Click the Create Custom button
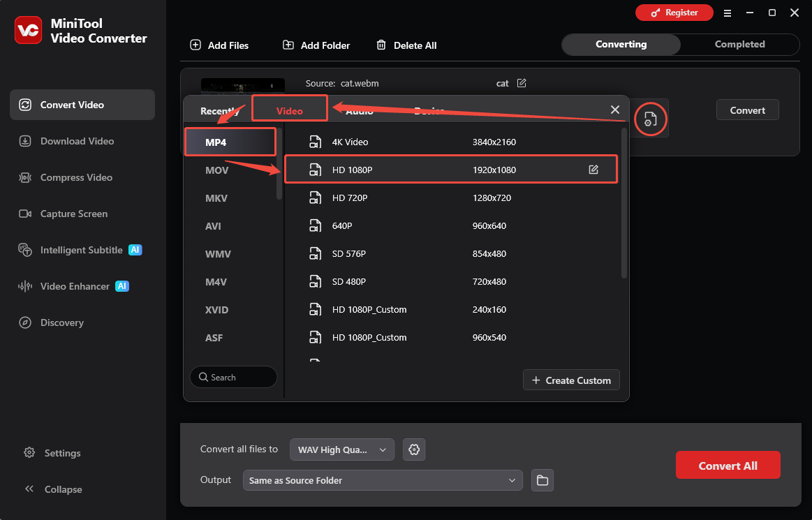This screenshot has height=520, width=812. [x=571, y=380]
